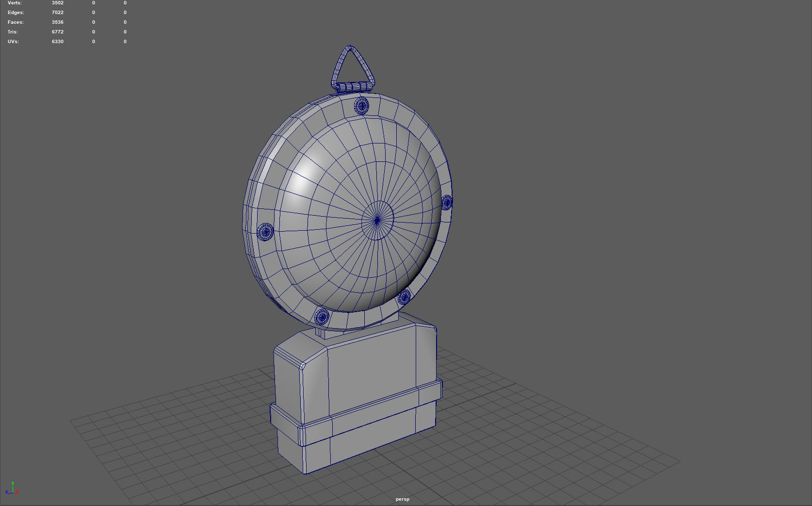812x506 pixels.
Task: Select the left bolt on the lamp rim
Action: point(265,232)
